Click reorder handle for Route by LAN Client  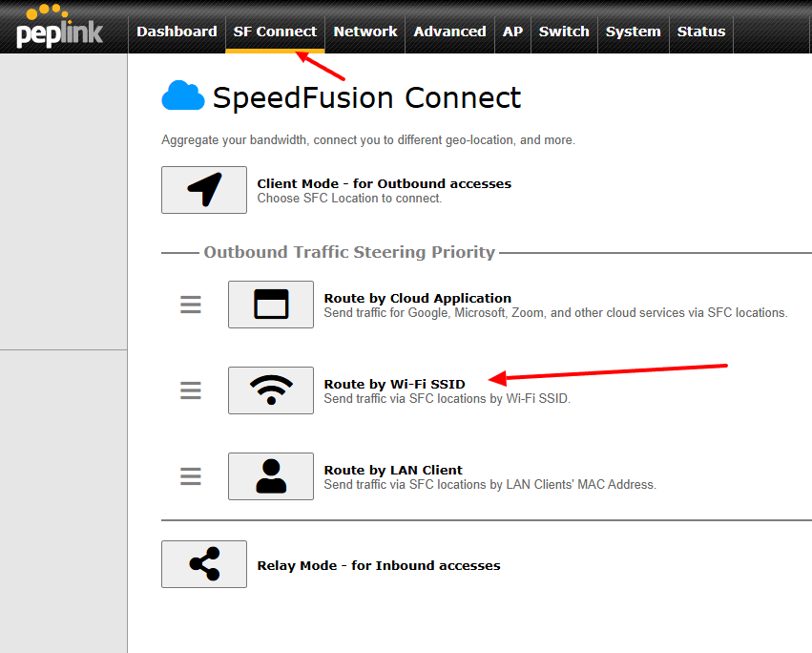point(191,476)
